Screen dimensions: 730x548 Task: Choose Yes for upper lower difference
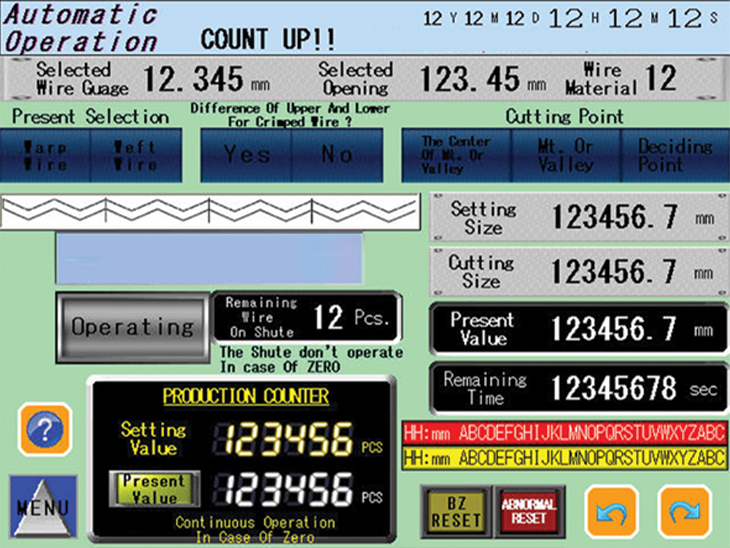click(x=246, y=155)
